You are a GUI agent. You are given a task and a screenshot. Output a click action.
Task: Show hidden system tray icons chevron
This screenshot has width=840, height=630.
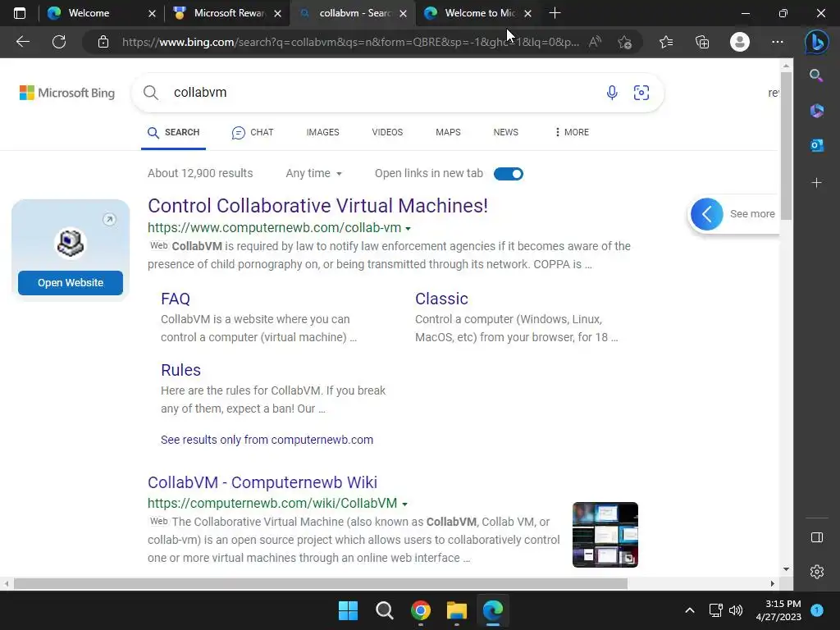[x=689, y=610]
